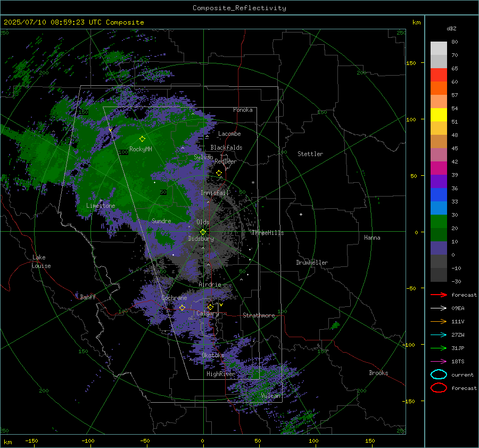
Task: Click the yellow diamond marker above Calgary
Action: pos(210,307)
